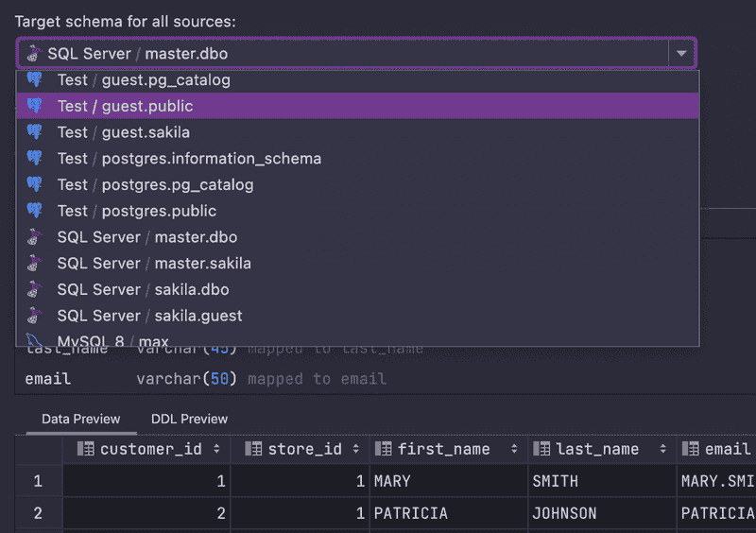Click the email column name in mapping list
This screenshot has height=533, width=756.
(x=48, y=379)
